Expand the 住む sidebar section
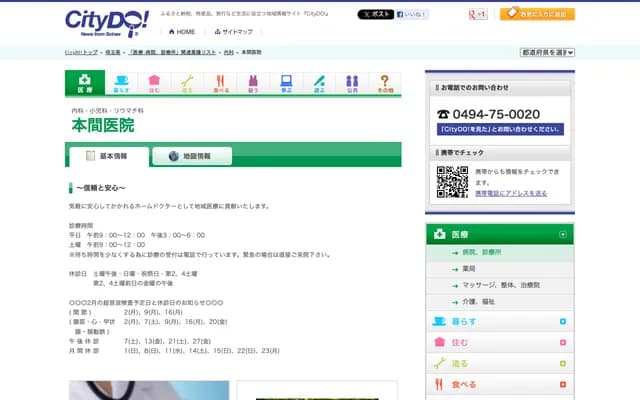 (563, 343)
